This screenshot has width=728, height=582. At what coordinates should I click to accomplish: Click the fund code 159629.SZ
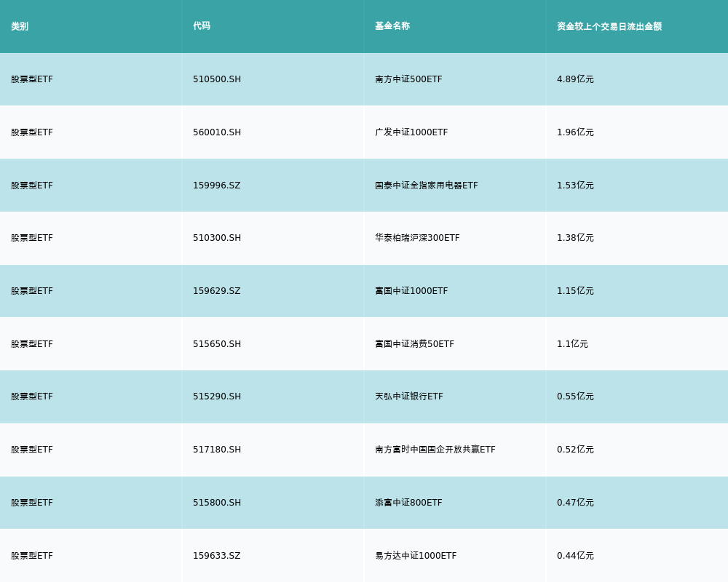[x=217, y=291]
